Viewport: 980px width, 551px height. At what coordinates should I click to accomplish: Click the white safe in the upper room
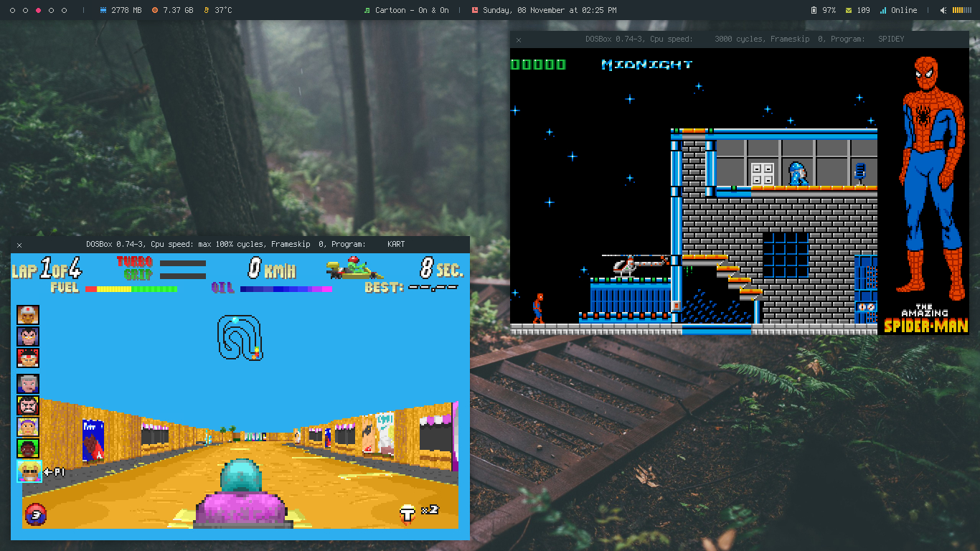[x=763, y=174]
